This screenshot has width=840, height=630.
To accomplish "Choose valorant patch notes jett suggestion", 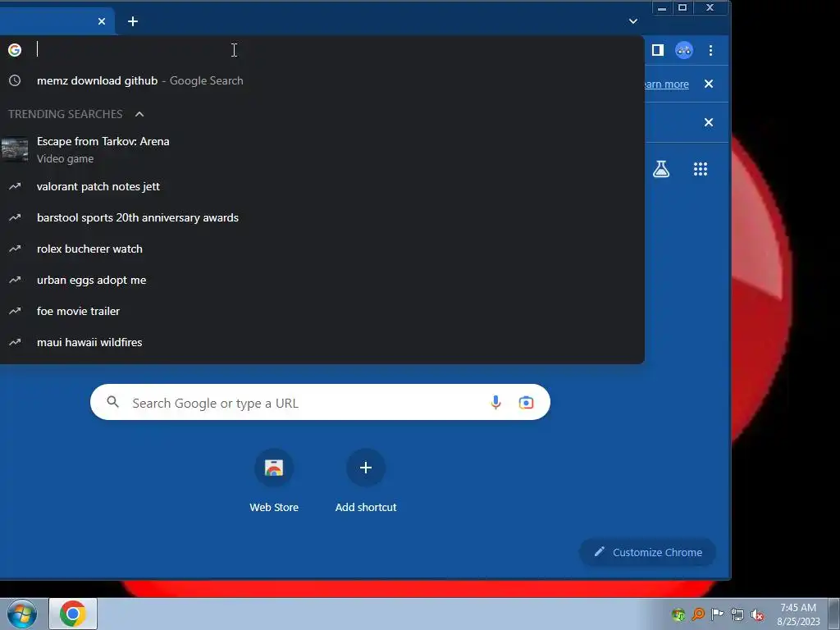I will pyautogui.click(x=322, y=186).
